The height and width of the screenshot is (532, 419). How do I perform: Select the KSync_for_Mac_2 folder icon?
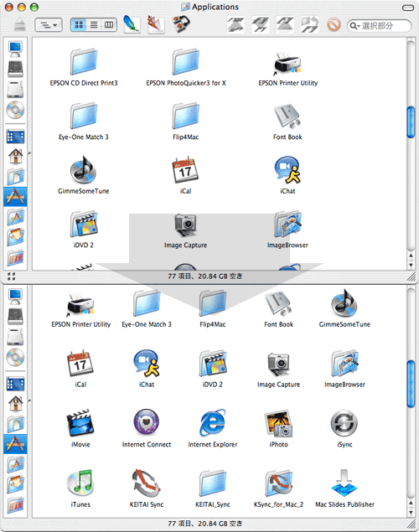pos(278,483)
